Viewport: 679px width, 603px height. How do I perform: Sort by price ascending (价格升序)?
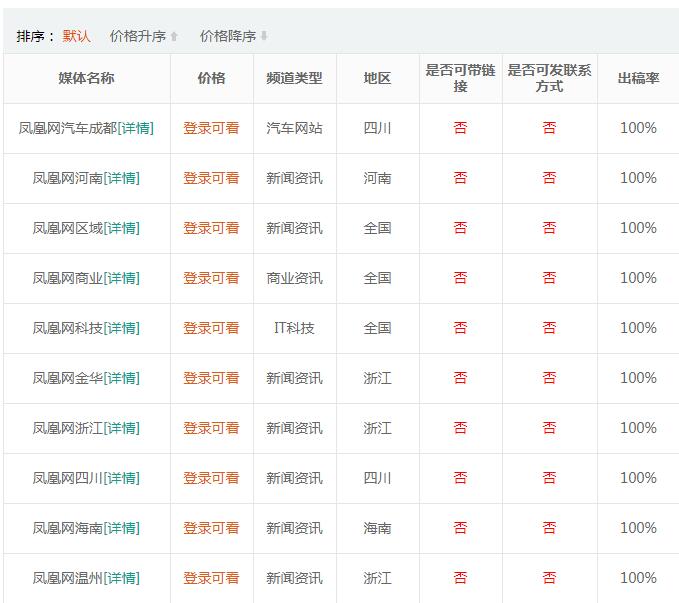pyautogui.click(x=143, y=36)
